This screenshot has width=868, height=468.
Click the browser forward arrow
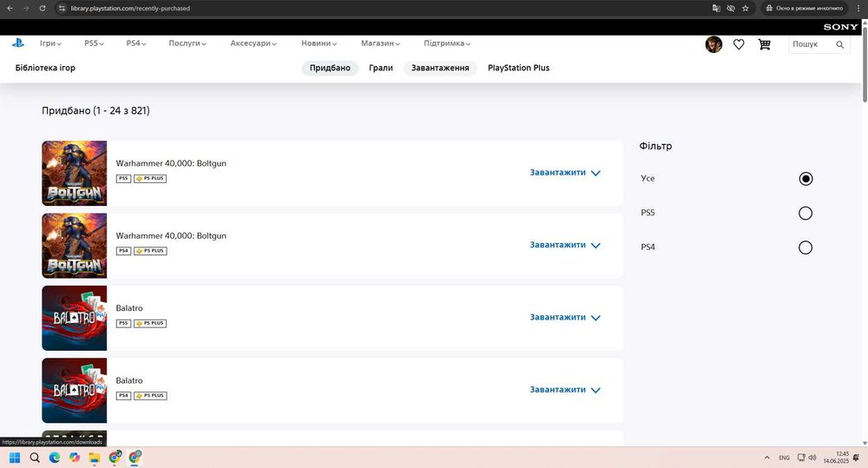tap(26, 9)
